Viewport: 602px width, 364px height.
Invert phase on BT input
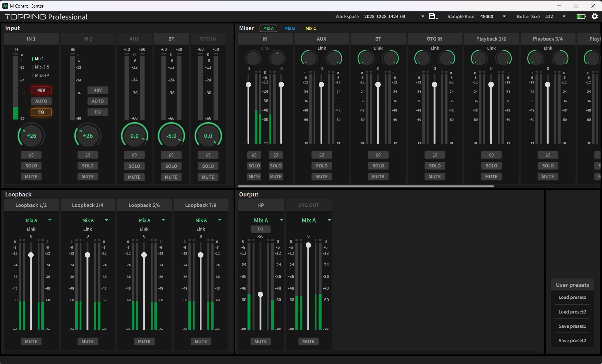(x=171, y=155)
